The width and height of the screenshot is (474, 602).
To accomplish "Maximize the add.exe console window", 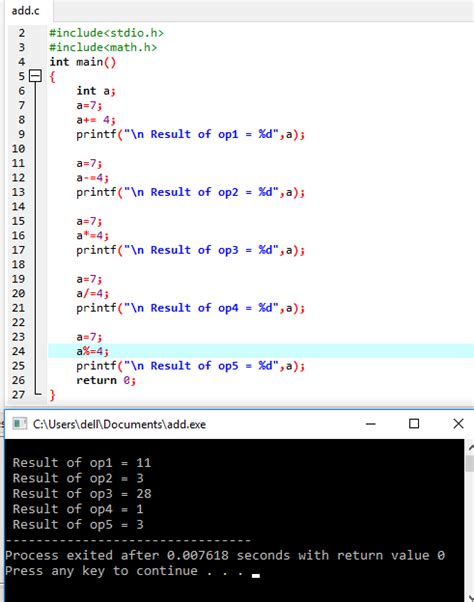I will [414, 424].
